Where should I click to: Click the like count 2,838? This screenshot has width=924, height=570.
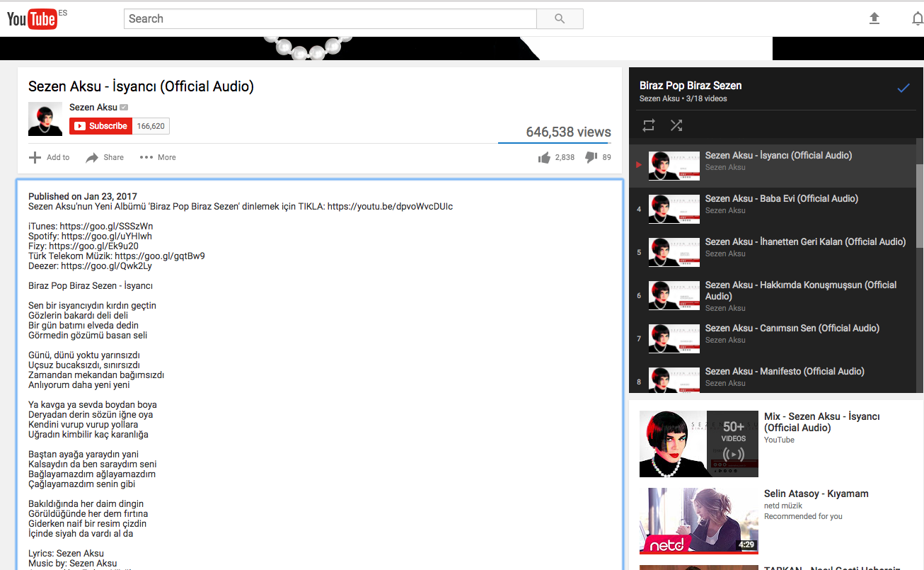tap(565, 157)
